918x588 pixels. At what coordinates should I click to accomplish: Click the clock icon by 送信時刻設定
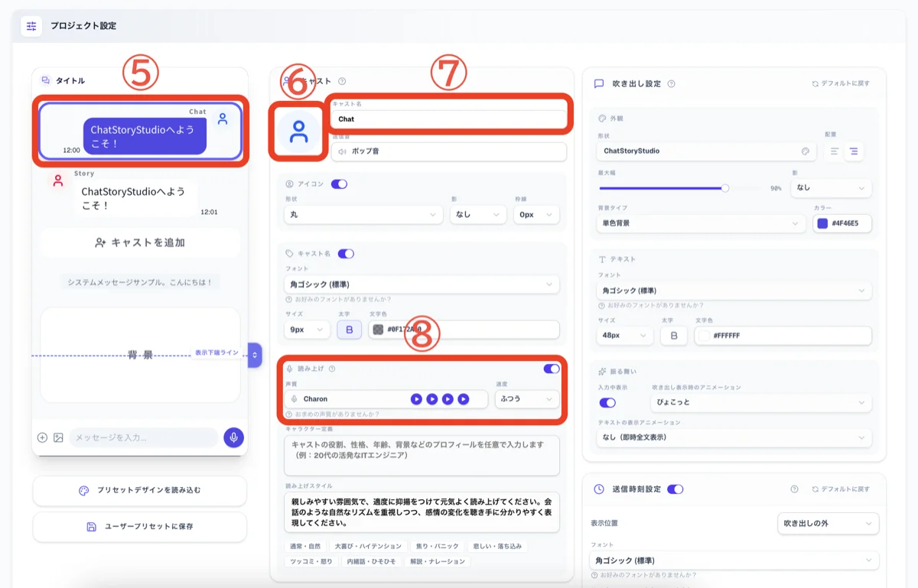coord(599,489)
